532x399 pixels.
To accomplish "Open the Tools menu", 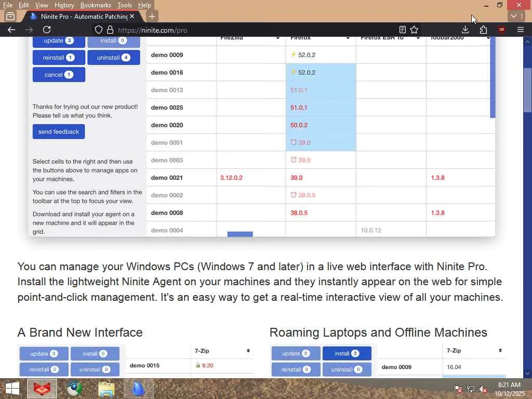I will coord(124,5).
